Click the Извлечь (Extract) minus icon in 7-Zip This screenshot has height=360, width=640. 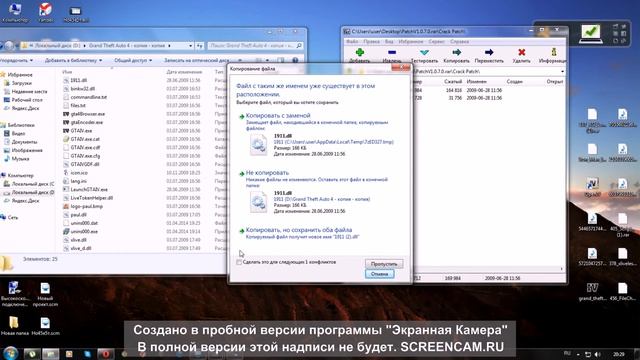[x=392, y=52]
